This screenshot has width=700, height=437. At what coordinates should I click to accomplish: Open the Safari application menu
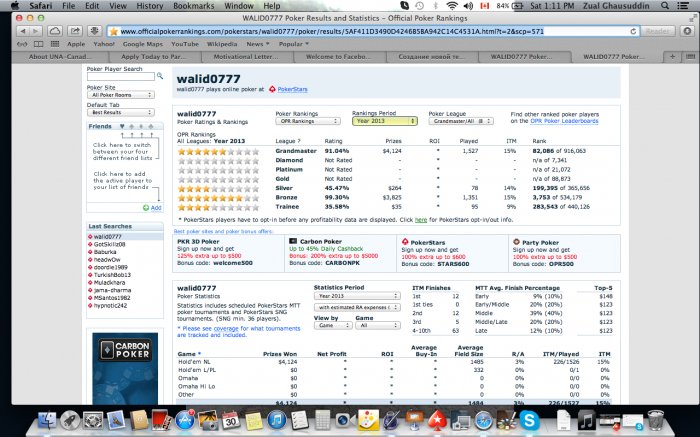point(40,6)
